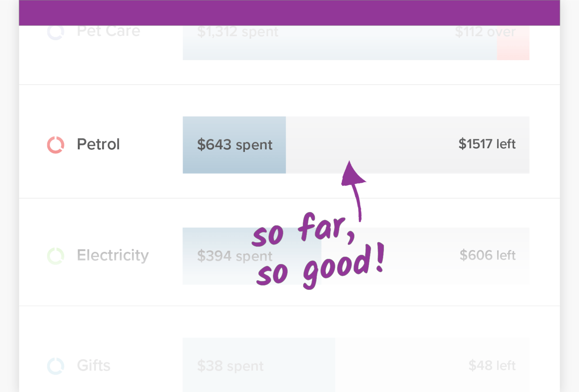The height and width of the screenshot is (392, 579).
Task: Select the Petrol budget label
Action: coord(98,144)
